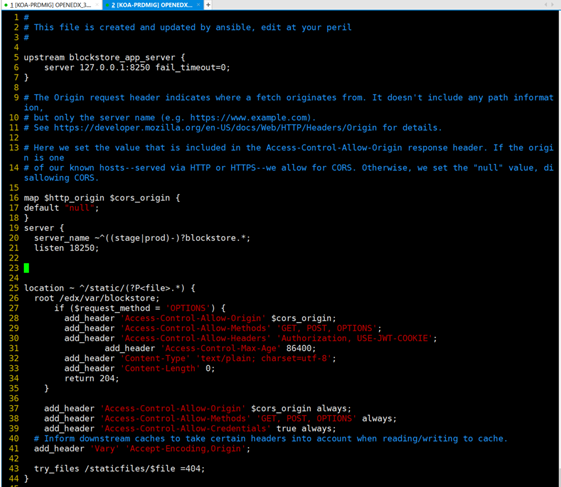This screenshot has width=561, height=487.
Task: Click line 37 Allow-Origin always add_header
Action: point(198,408)
